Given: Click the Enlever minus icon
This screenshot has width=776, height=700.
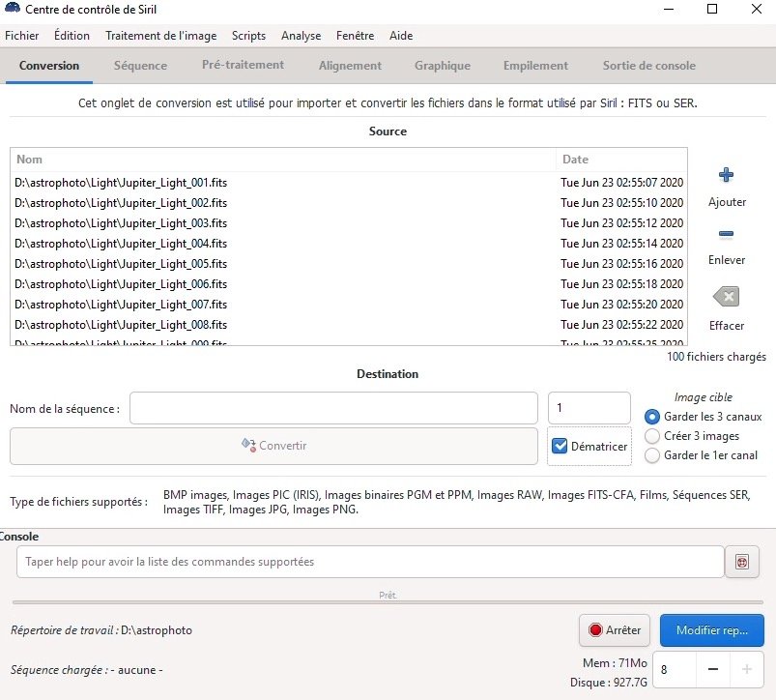Looking at the screenshot, I should click(x=726, y=234).
